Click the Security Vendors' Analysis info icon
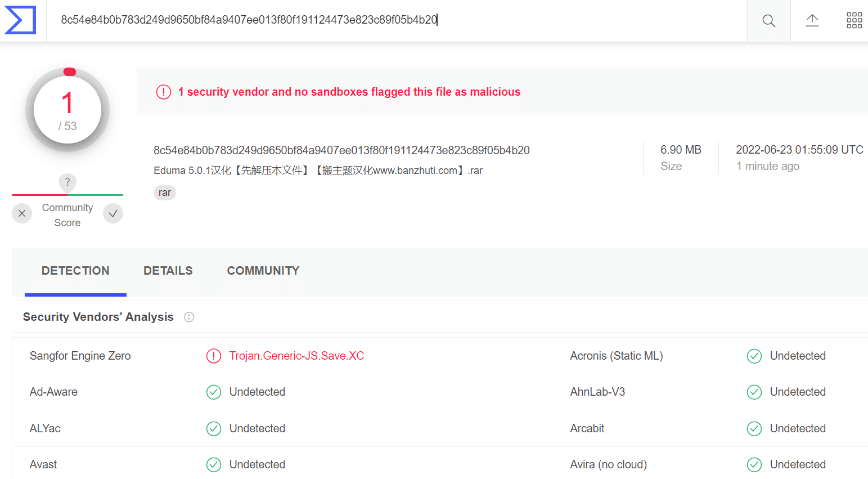The image size is (868, 479). click(189, 317)
